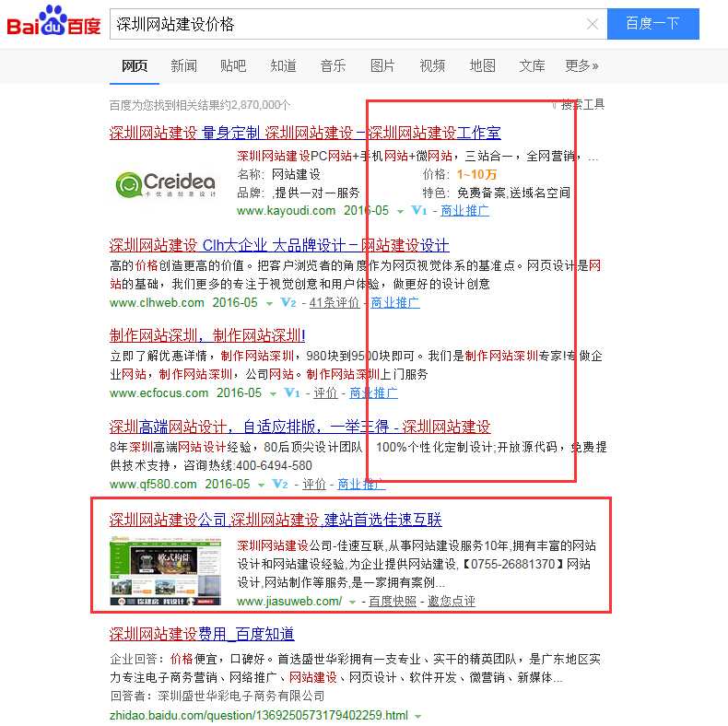The image size is (728, 726).
Task: Click the www.clhweb.com URL text
Action: pyautogui.click(x=157, y=303)
